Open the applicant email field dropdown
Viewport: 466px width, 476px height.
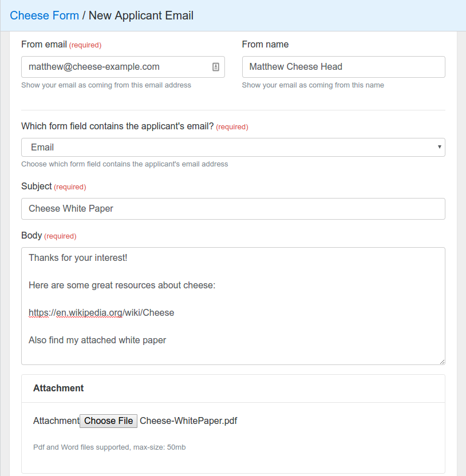(233, 147)
